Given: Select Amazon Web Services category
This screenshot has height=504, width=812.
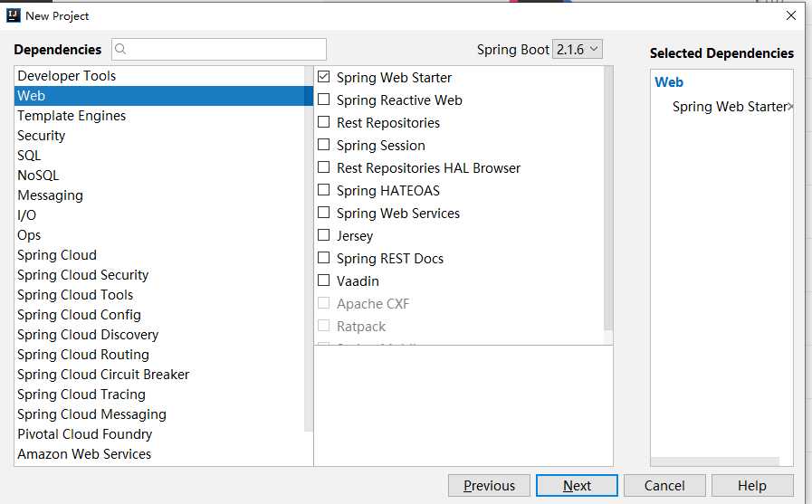Looking at the screenshot, I should pos(164,454).
